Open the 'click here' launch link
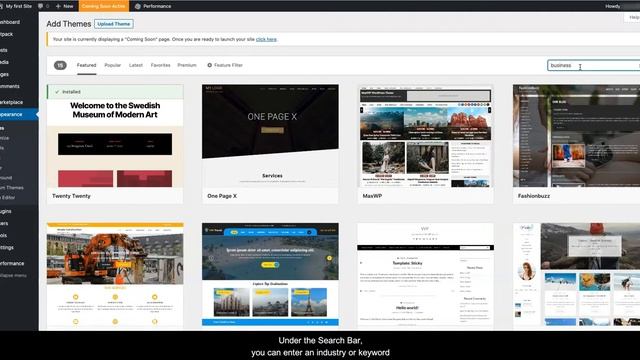This screenshot has width=640, height=360. tap(266, 40)
